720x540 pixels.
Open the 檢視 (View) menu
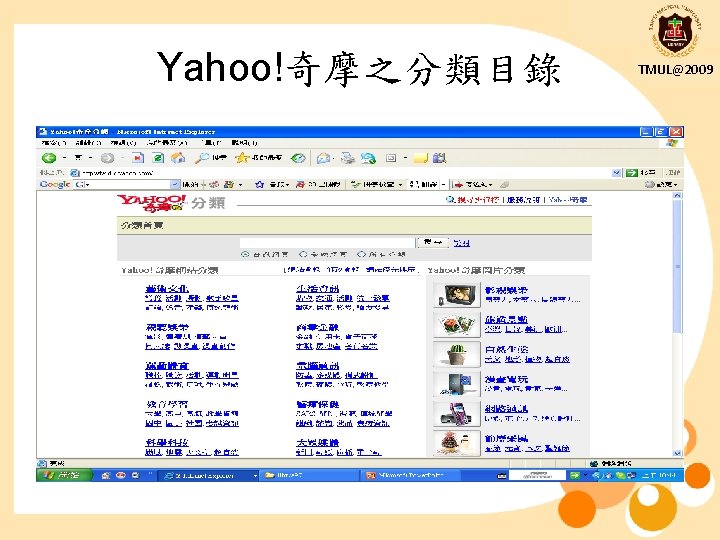point(123,143)
